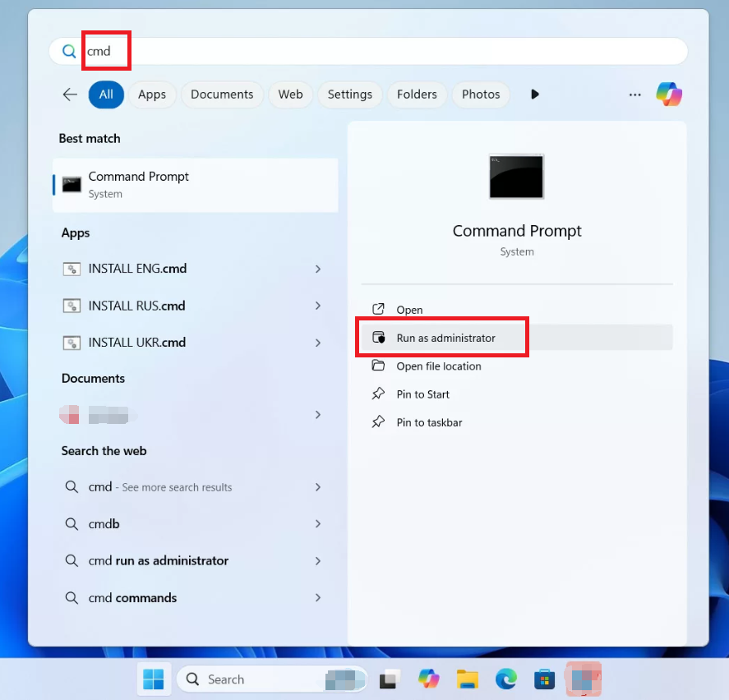The height and width of the screenshot is (700, 729).
Task: Pin Command Prompt to taskbar
Action: click(429, 422)
